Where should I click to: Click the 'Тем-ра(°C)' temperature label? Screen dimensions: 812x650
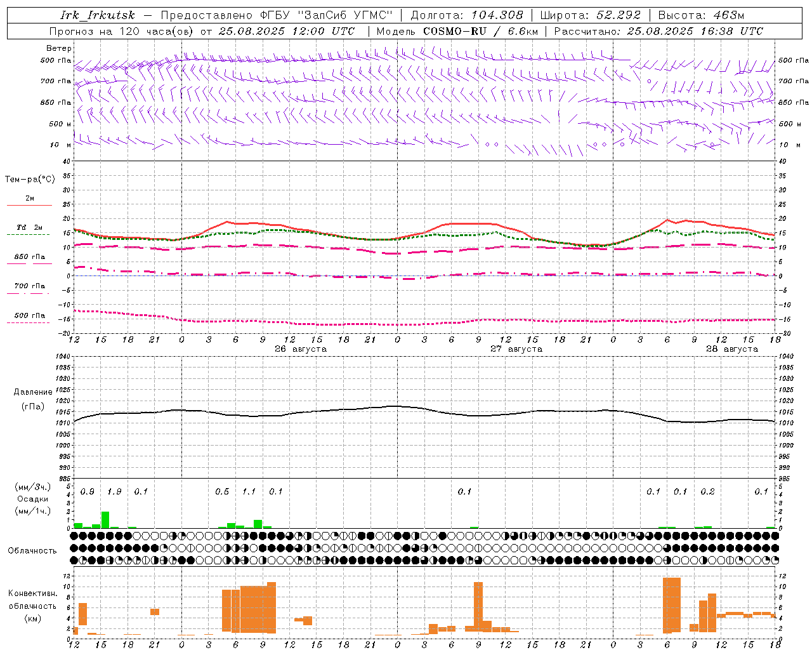(x=30, y=180)
